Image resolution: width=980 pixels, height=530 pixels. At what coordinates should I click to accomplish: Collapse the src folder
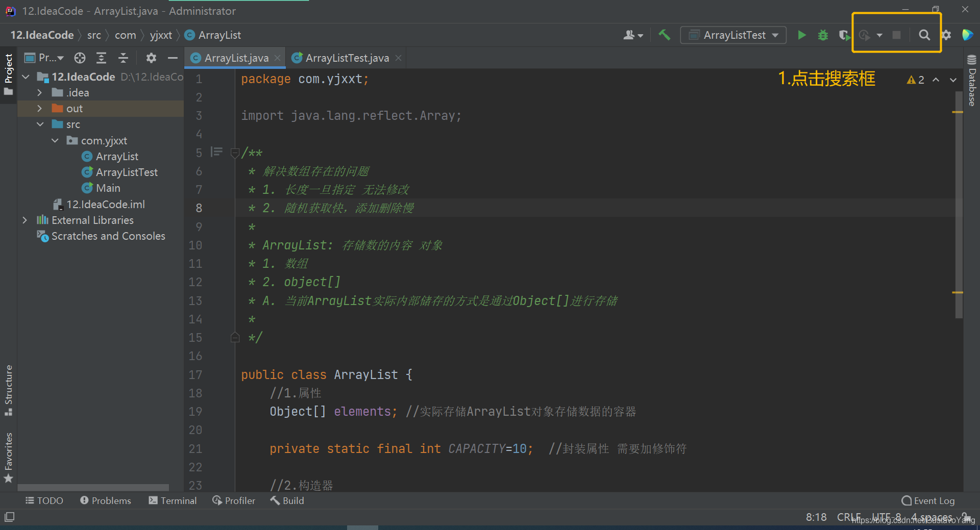click(x=40, y=124)
